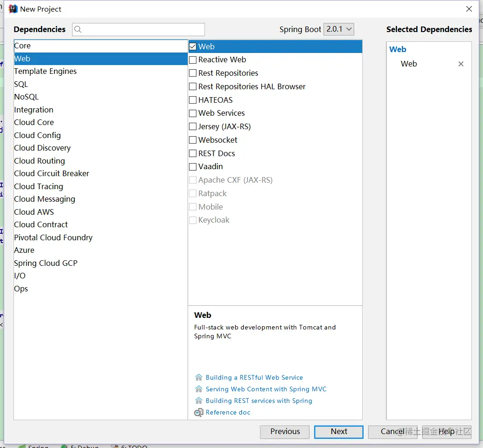Remove Web from Selected Dependencies with its X
The image size is (483, 448).
461,64
